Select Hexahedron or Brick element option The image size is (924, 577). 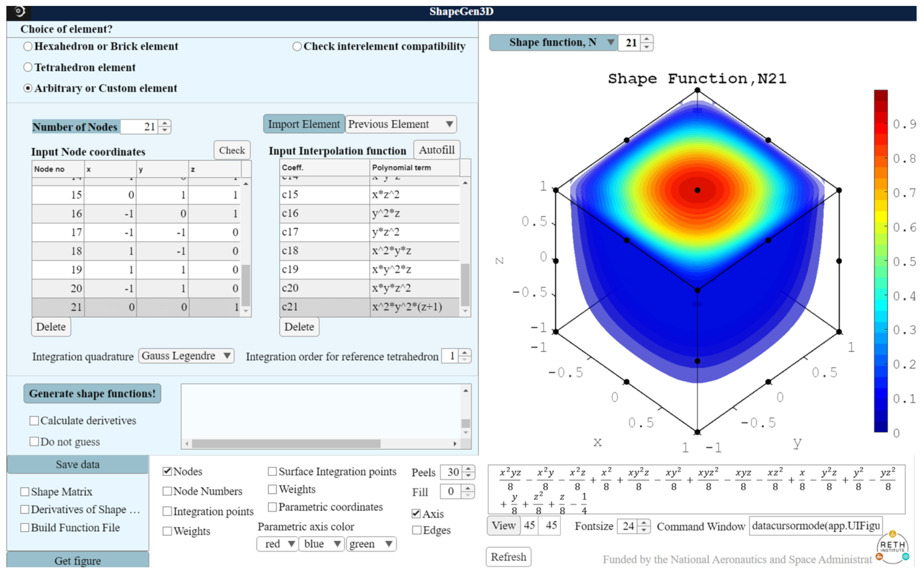pyautogui.click(x=28, y=47)
